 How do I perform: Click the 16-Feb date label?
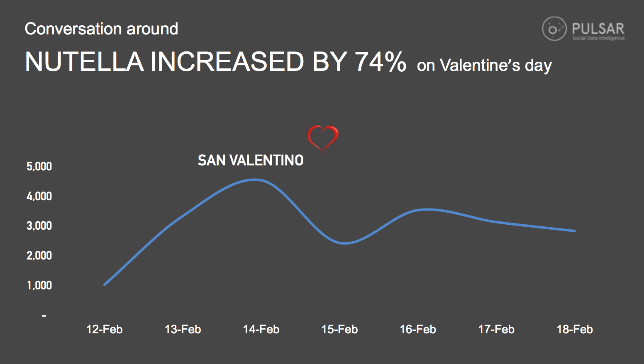click(418, 330)
